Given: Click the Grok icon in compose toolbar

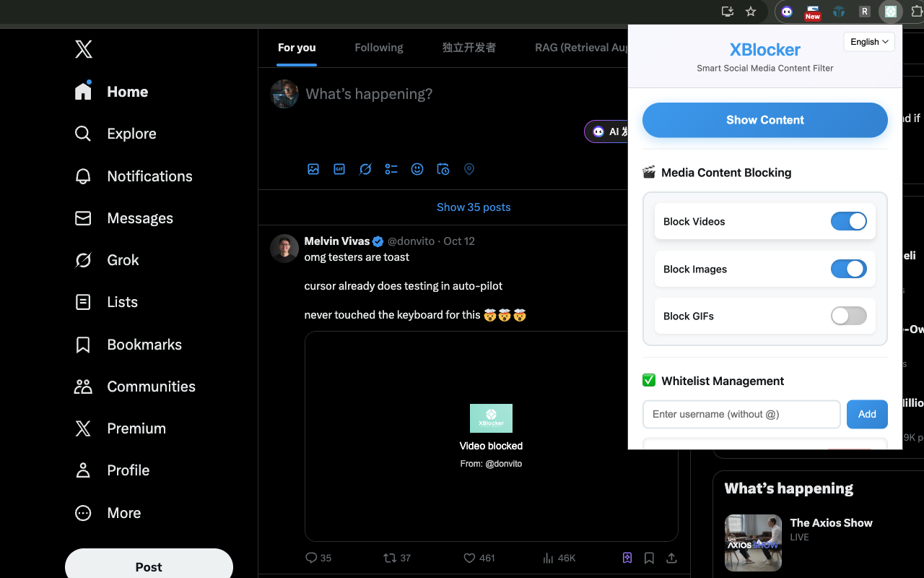Looking at the screenshot, I should 365,169.
